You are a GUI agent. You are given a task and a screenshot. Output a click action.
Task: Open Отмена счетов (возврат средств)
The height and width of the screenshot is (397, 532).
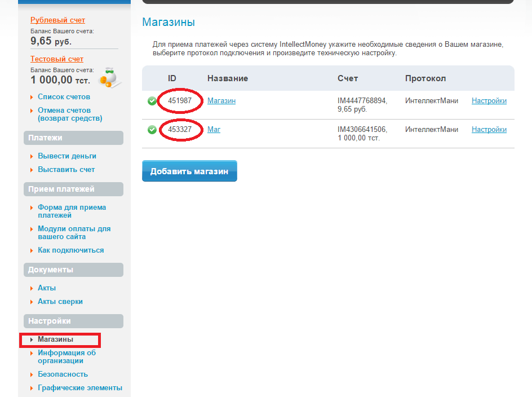pyautogui.click(x=70, y=114)
